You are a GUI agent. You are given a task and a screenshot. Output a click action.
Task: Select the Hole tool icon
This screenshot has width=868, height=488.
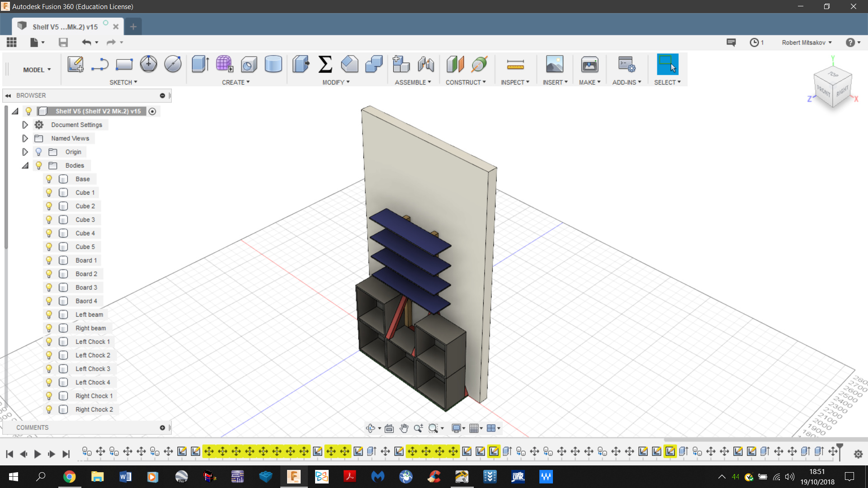(249, 64)
